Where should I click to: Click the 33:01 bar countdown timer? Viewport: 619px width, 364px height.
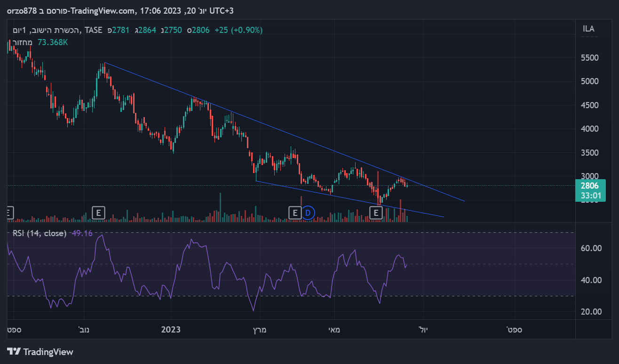click(x=590, y=196)
